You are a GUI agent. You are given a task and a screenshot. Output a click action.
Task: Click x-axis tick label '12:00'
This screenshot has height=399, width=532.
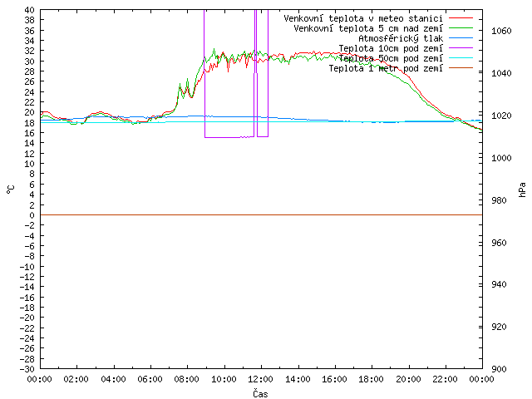(261, 379)
